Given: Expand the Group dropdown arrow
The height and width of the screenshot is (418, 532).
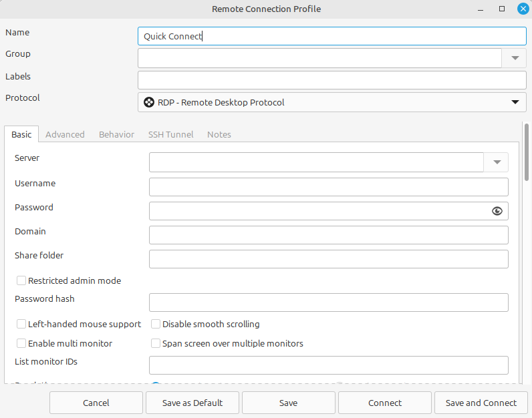Looking at the screenshot, I should click(514, 58).
